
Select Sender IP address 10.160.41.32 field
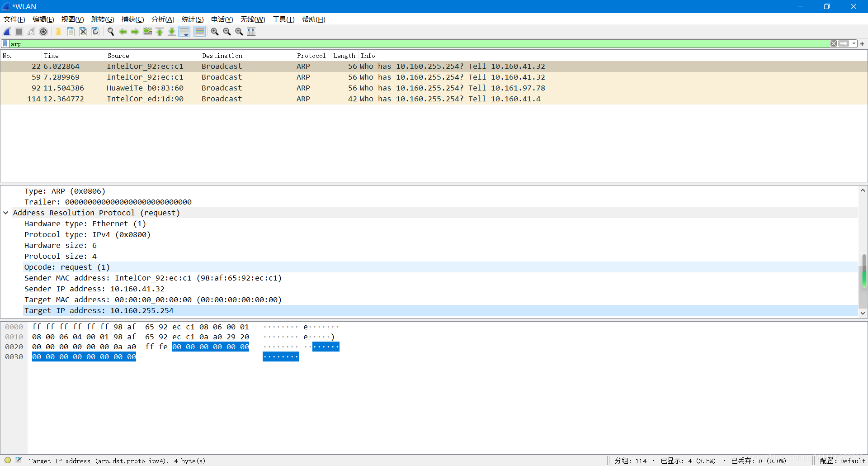point(440,289)
